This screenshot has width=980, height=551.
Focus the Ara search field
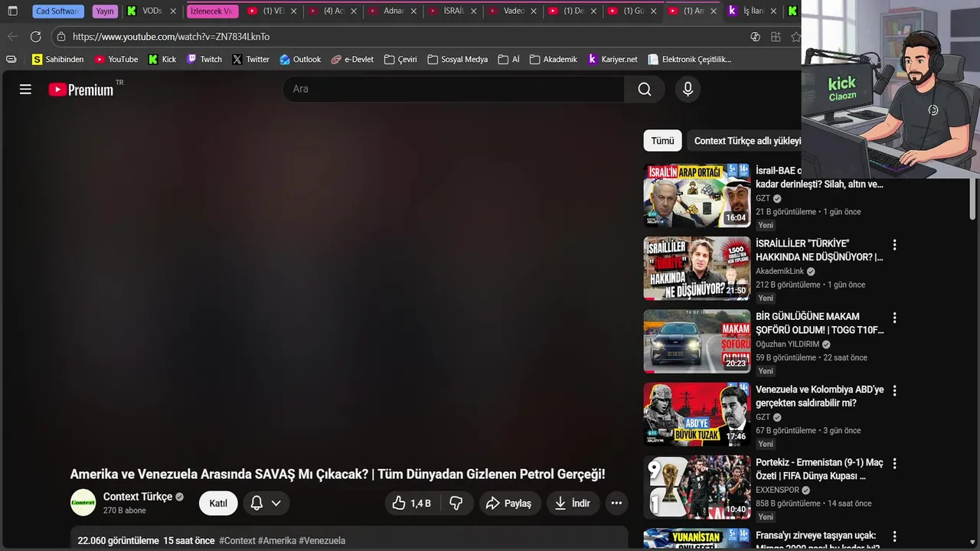pyautogui.click(x=453, y=90)
